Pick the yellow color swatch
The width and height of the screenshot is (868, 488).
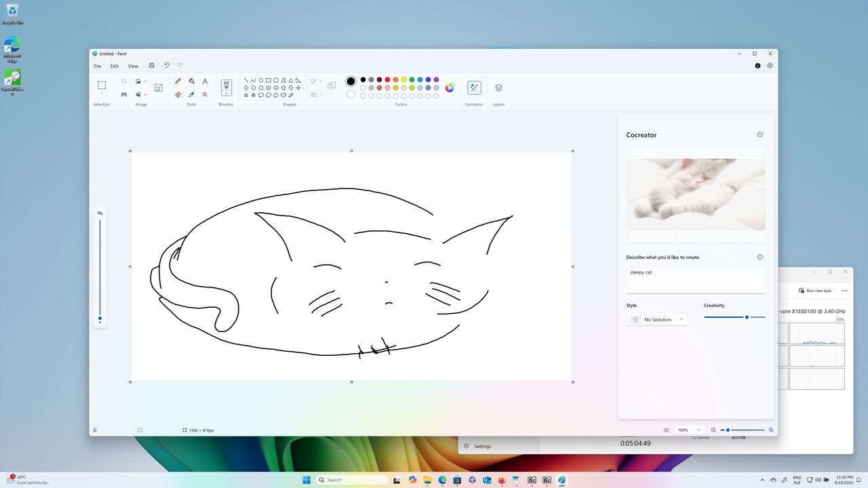pos(403,79)
